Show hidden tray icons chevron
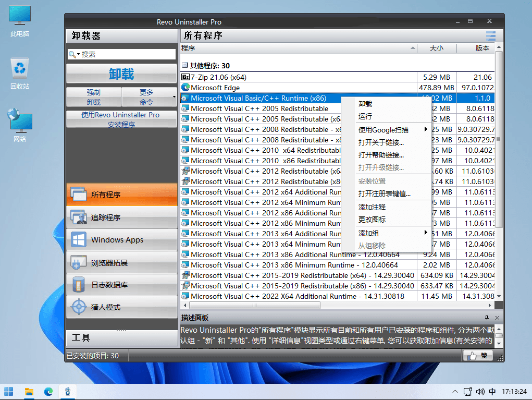This screenshot has width=532, height=400. pyautogui.click(x=455, y=392)
